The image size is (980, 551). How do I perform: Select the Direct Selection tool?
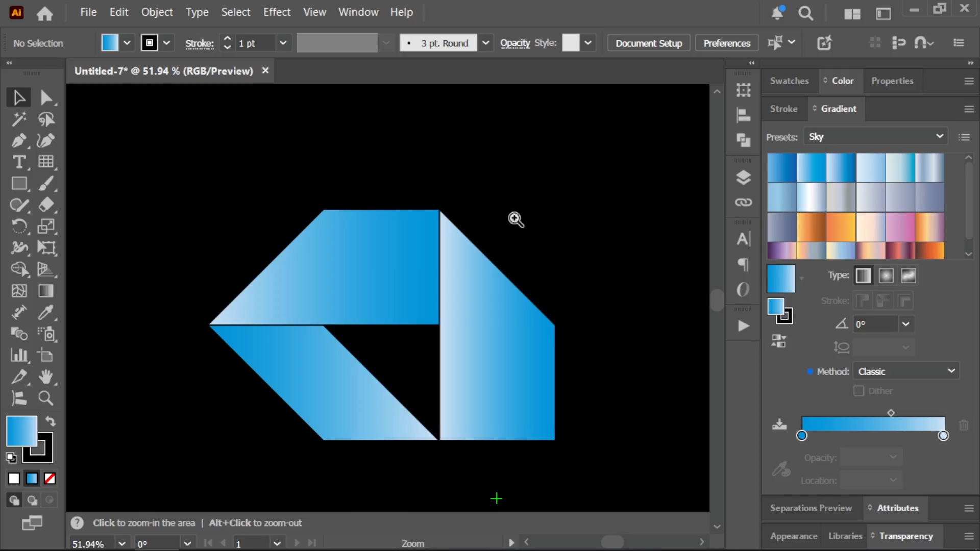(46, 97)
